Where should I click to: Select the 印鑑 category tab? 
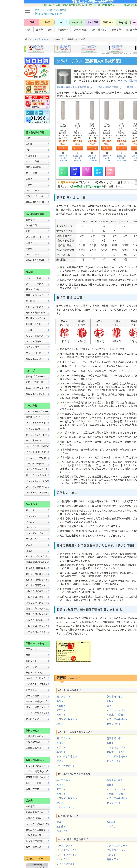pos(32,23)
